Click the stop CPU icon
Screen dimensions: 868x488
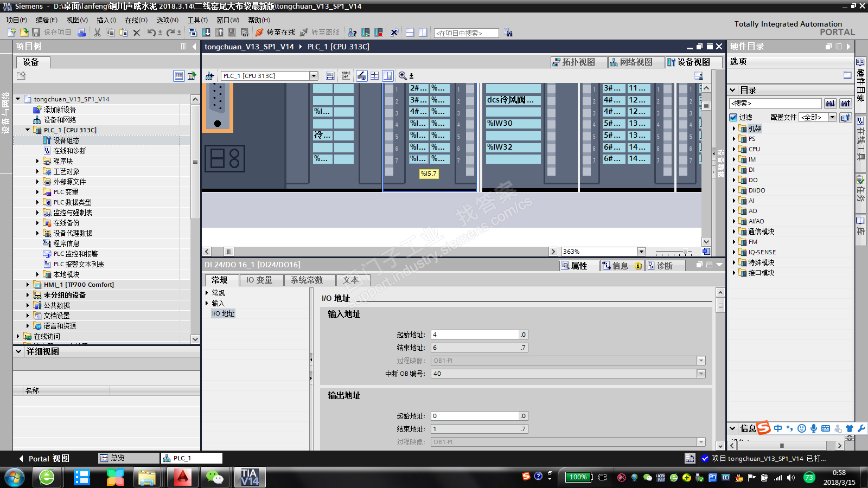[x=379, y=33]
